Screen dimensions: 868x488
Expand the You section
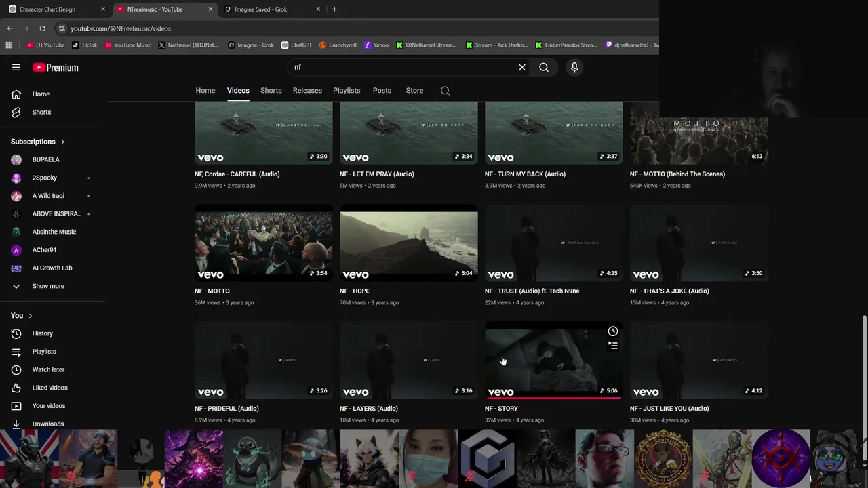tap(22, 315)
